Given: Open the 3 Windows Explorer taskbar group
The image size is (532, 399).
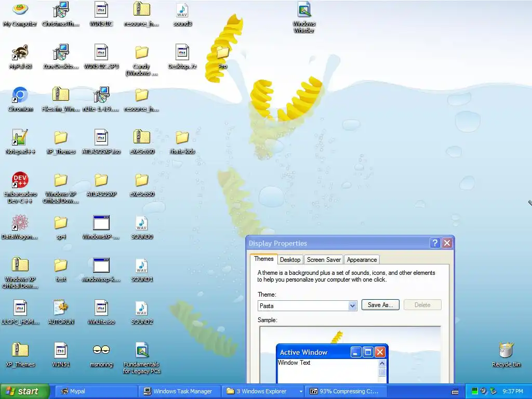Looking at the screenshot, I should point(263,391).
